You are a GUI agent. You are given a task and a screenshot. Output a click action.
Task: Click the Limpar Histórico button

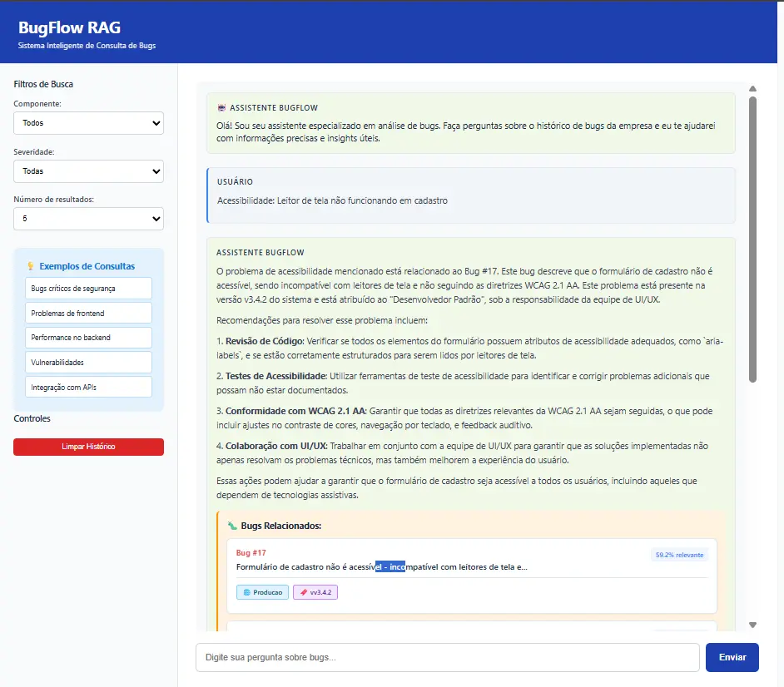[88, 447]
